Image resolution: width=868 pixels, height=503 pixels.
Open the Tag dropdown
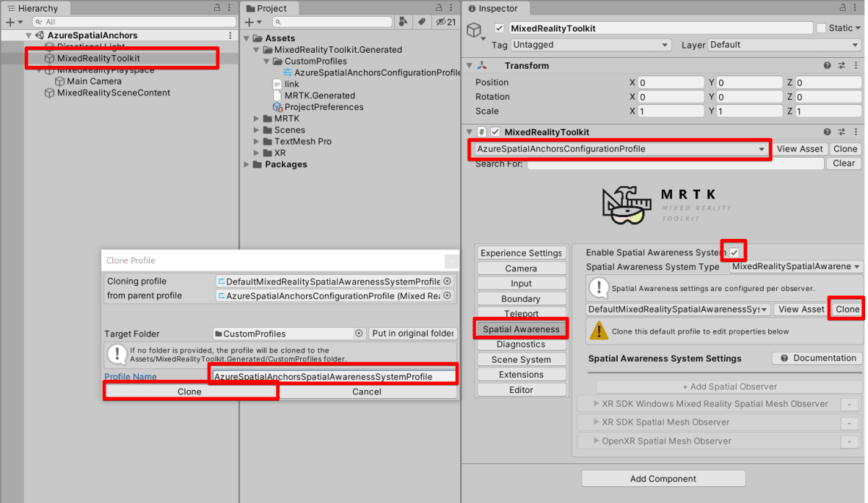(x=591, y=45)
